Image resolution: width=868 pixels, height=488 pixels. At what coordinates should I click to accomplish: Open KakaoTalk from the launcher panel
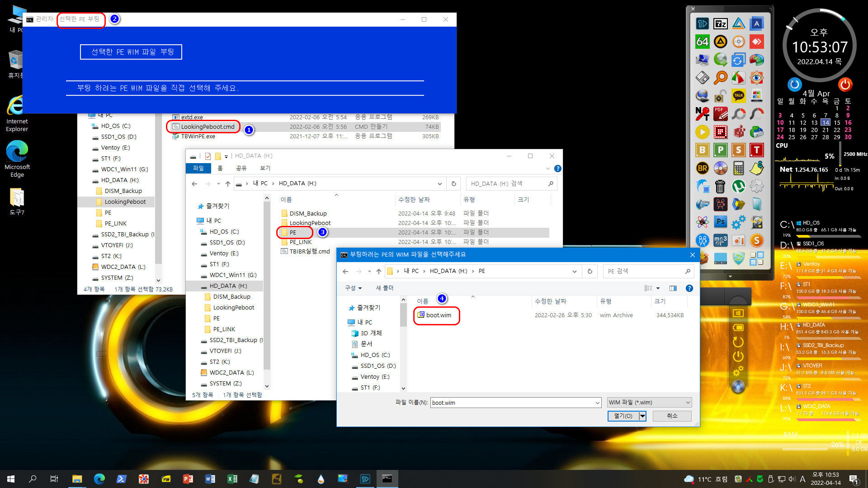click(x=738, y=96)
